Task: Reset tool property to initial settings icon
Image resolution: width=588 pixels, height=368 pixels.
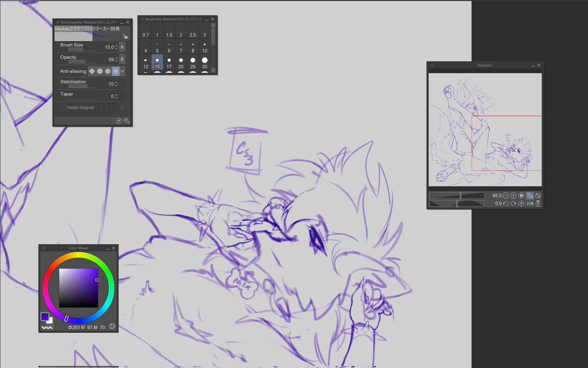Action: (x=119, y=121)
